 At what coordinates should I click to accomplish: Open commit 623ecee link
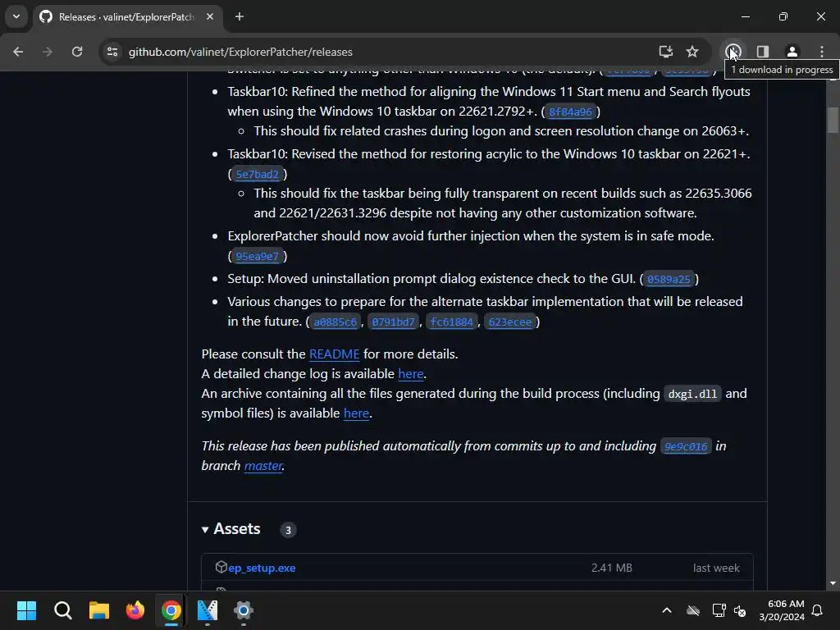510,322
